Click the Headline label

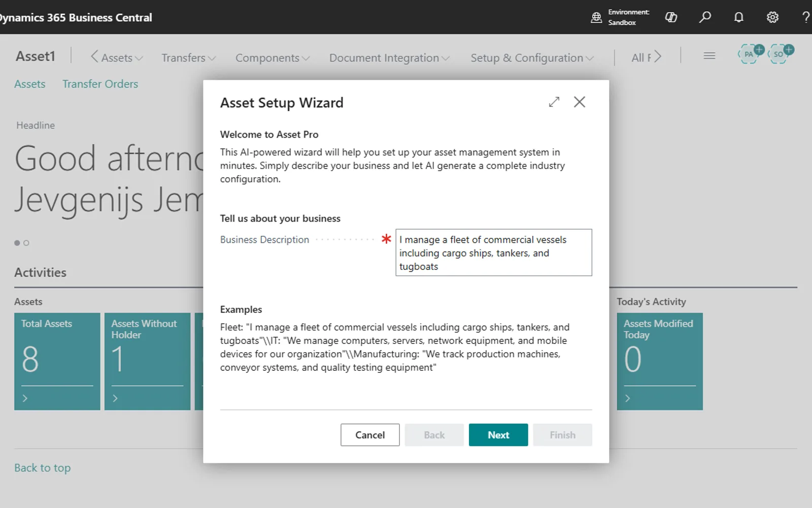click(36, 125)
